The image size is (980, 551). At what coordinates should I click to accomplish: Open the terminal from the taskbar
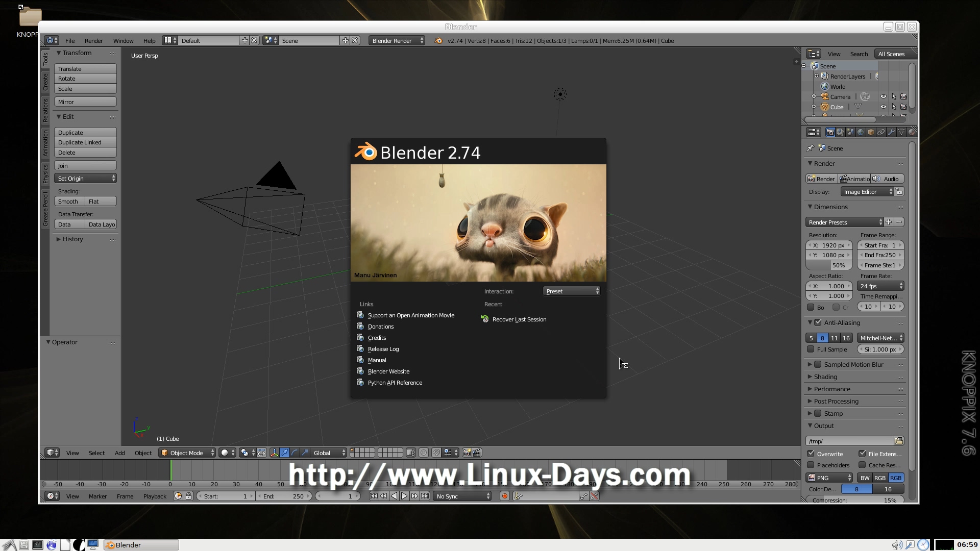pyautogui.click(x=38, y=545)
